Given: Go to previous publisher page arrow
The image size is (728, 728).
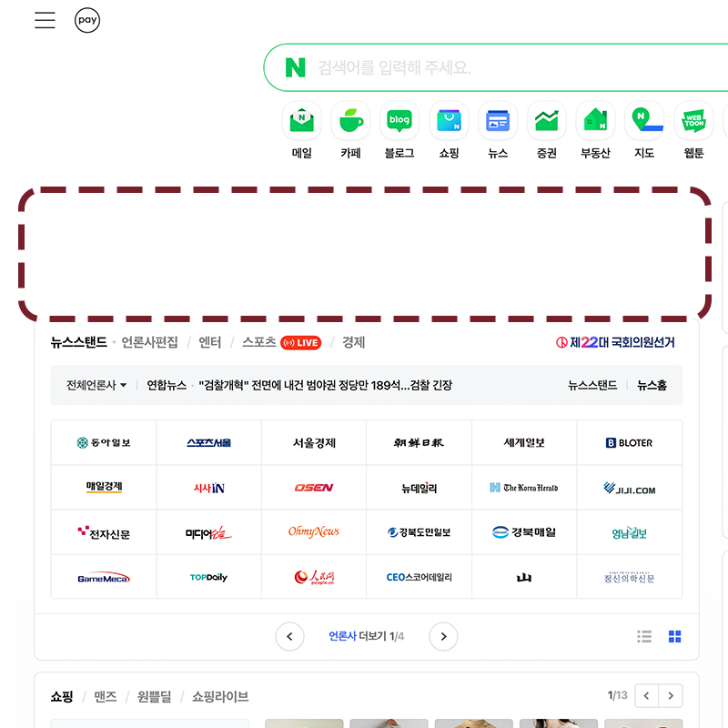Looking at the screenshot, I should (x=289, y=636).
